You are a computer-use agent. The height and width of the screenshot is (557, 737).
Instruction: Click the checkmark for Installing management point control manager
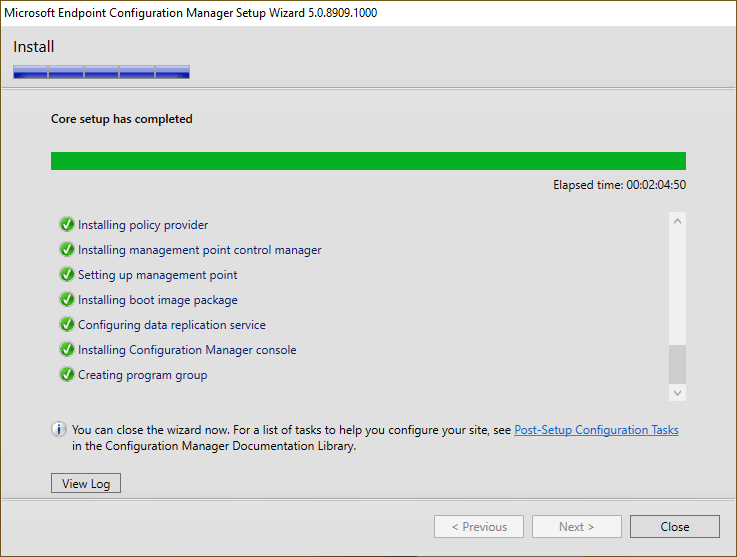pyautogui.click(x=67, y=250)
